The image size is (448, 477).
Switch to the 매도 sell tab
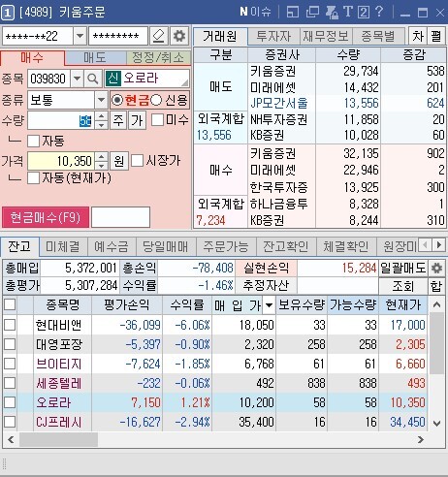pos(95,58)
